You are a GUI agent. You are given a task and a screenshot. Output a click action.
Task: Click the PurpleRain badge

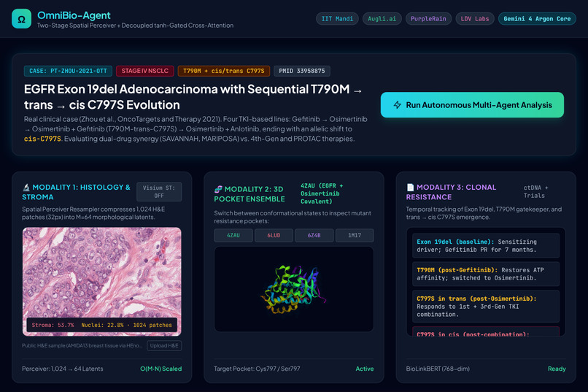point(428,19)
